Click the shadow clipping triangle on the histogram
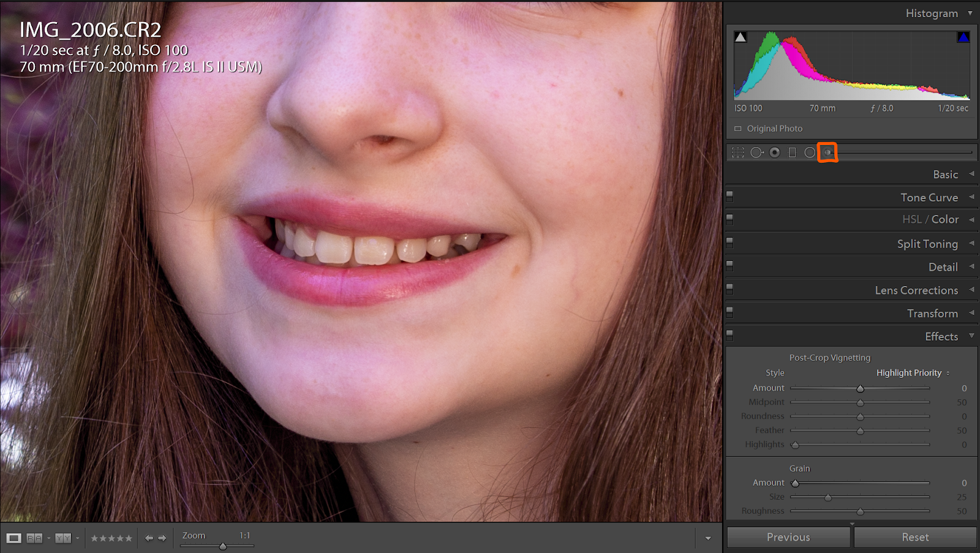Screen dimensions: 980x553 point(741,37)
